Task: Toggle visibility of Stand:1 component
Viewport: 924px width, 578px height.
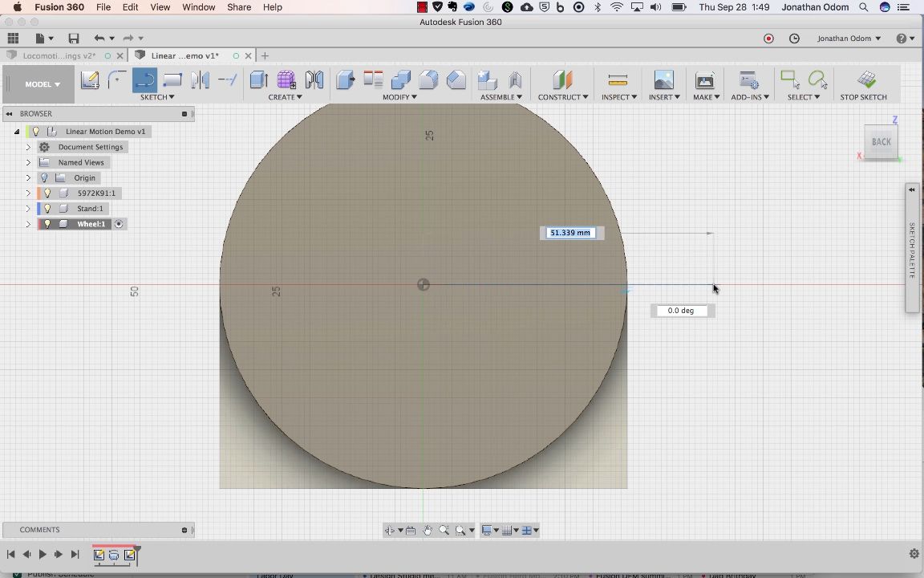Action: (x=47, y=209)
